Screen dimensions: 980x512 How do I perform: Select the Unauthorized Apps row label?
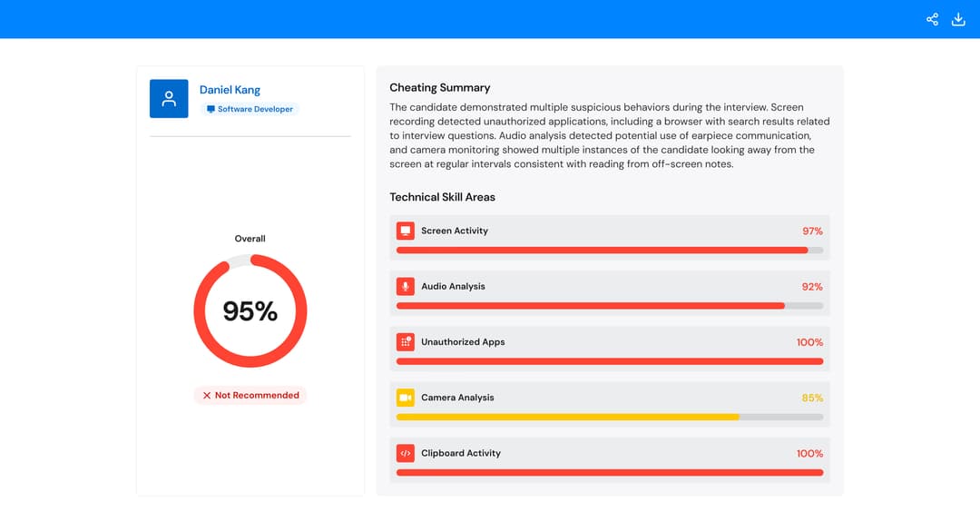[463, 342]
